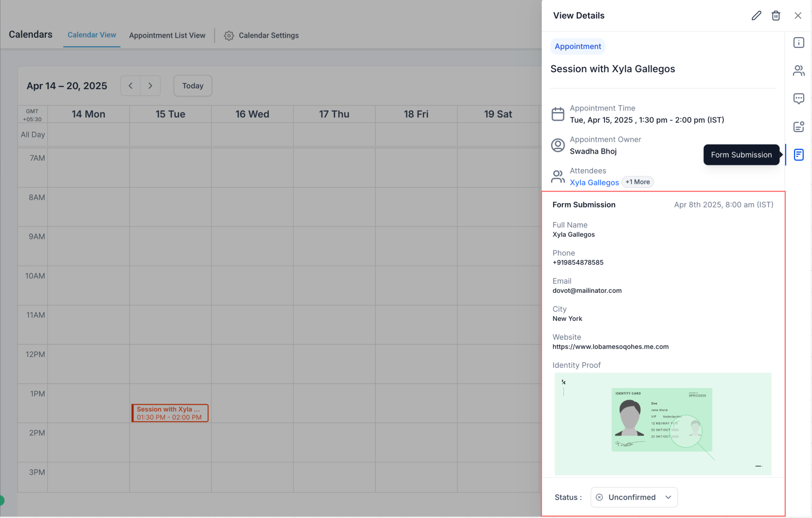This screenshot has height=518, width=812.
Task: Open the Xyla Gallegos attendee link
Action: [x=594, y=182]
